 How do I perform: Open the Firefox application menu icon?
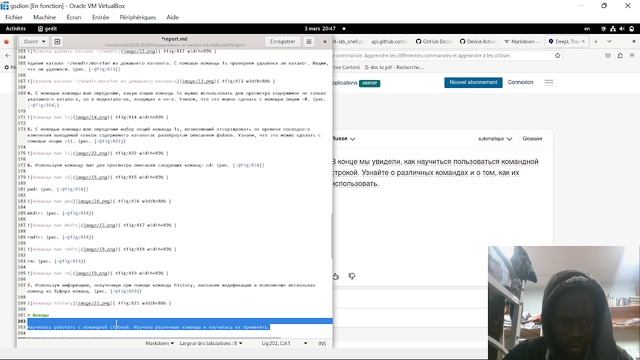632,56
